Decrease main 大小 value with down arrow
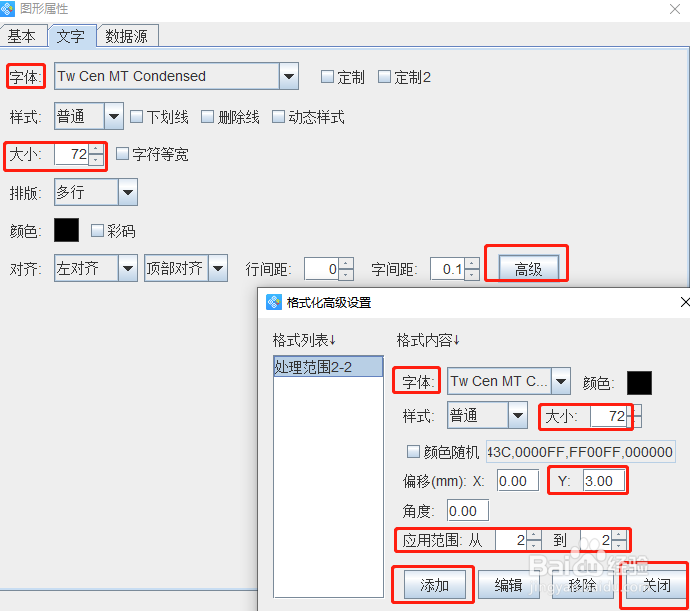 96,160
